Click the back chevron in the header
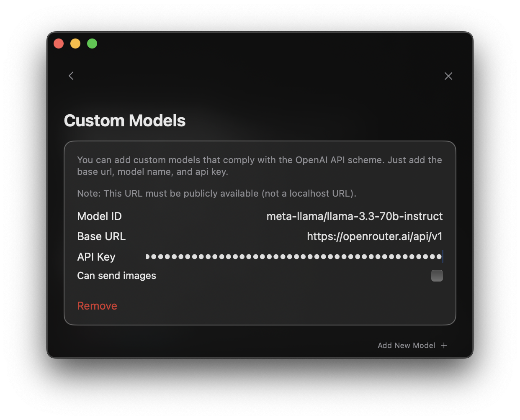 [71, 76]
